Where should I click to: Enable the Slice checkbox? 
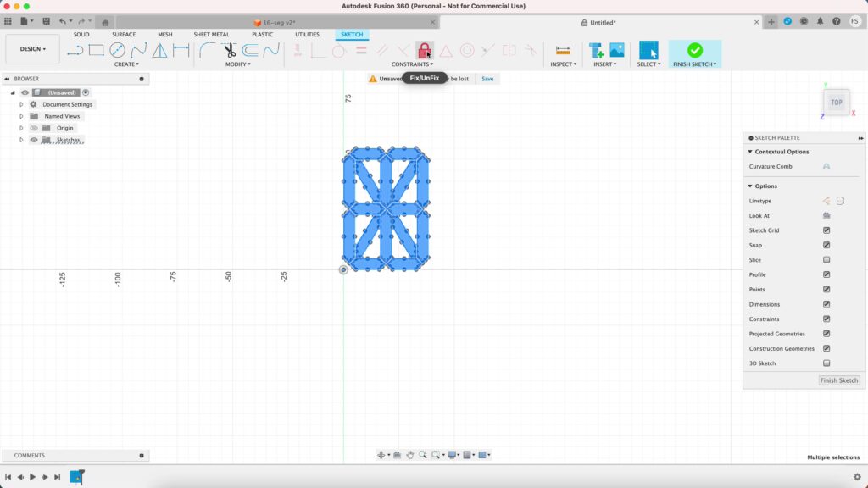826,260
